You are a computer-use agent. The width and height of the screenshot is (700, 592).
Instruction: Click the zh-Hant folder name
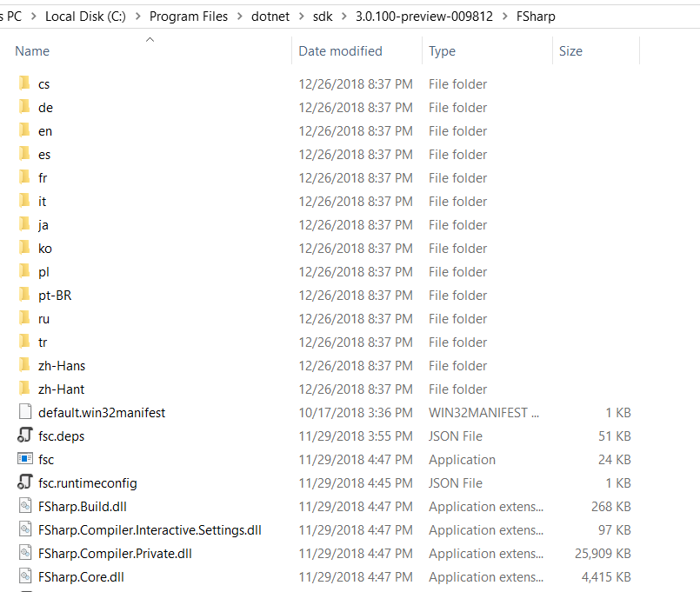point(61,389)
